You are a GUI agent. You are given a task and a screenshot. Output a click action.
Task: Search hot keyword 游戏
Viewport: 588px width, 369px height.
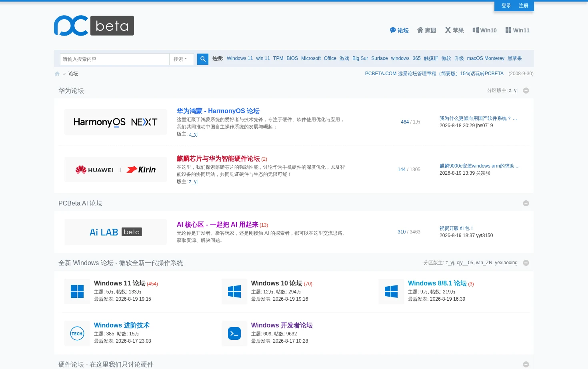(344, 58)
